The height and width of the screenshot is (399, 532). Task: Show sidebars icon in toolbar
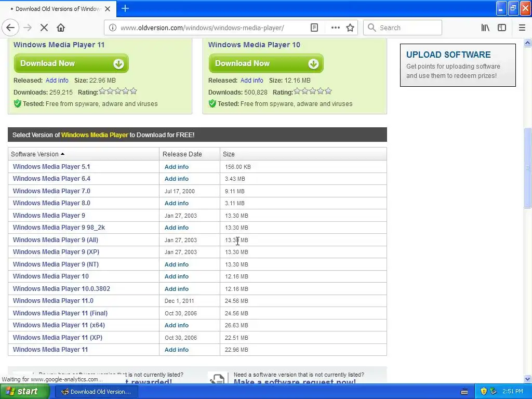pyautogui.click(x=502, y=28)
